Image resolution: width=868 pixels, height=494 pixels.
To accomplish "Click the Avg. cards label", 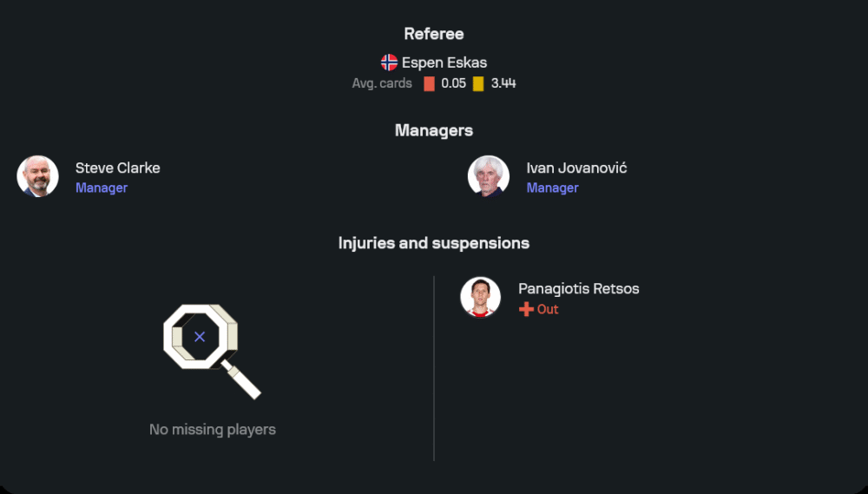I will [382, 83].
